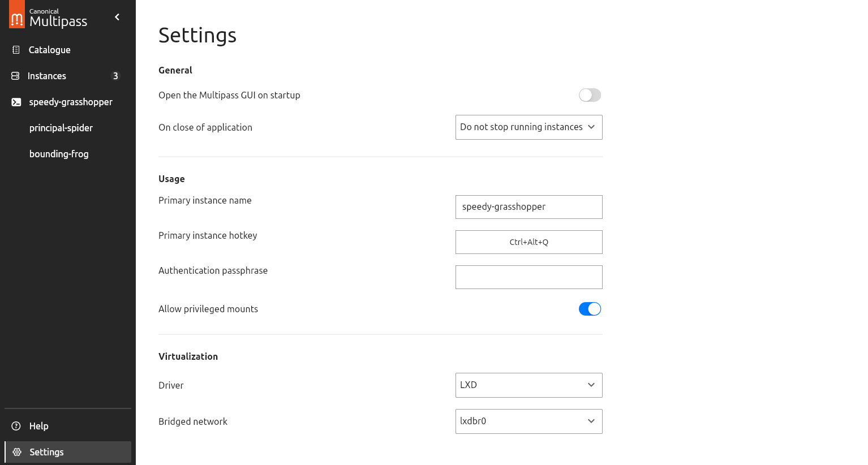Click the Instances server icon
The image size is (868, 465).
tap(16, 76)
